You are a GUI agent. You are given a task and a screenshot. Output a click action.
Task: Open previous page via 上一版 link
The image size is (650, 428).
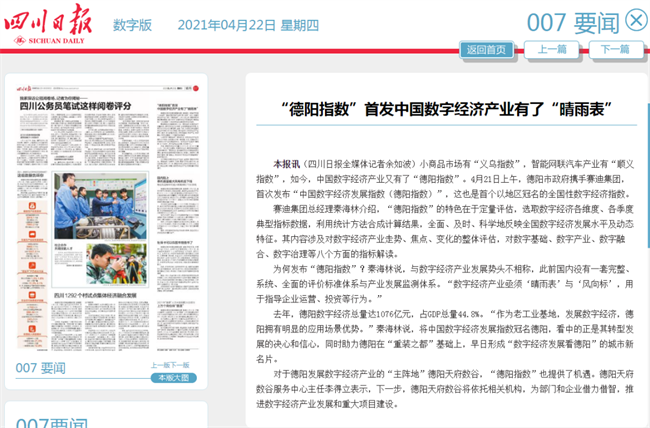click(160, 365)
